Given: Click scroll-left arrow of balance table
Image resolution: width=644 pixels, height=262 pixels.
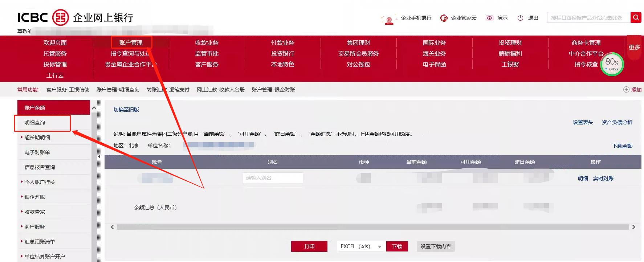Looking at the screenshot, I should tap(112, 227).
